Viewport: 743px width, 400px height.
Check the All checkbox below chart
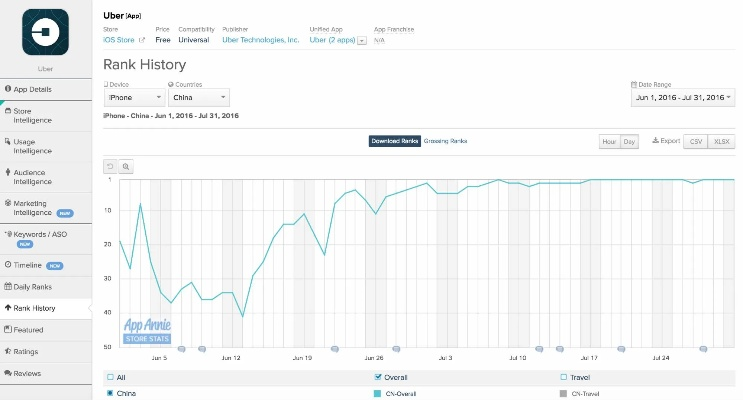pos(109,377)
